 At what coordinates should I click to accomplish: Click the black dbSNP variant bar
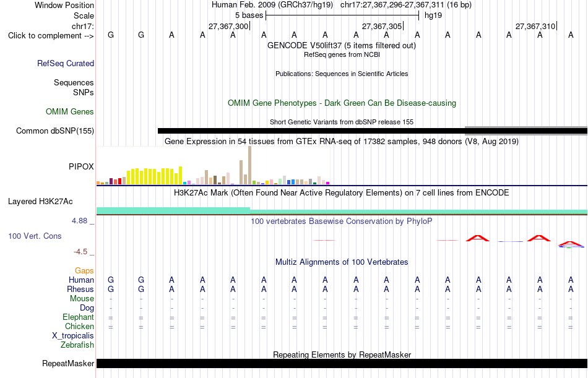[311, 131]
